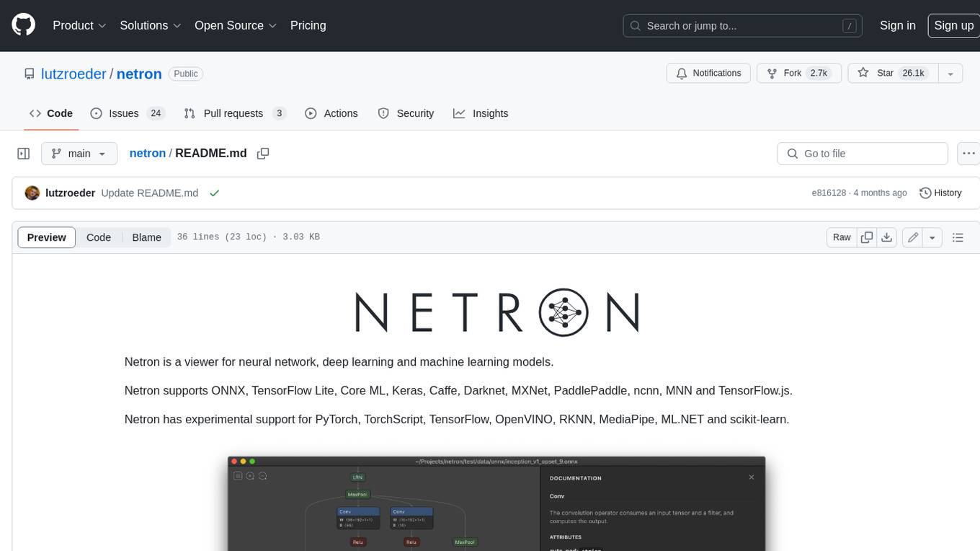Click the Public visibility label
Screen dimensions: 980x551
tap(186, 74)
